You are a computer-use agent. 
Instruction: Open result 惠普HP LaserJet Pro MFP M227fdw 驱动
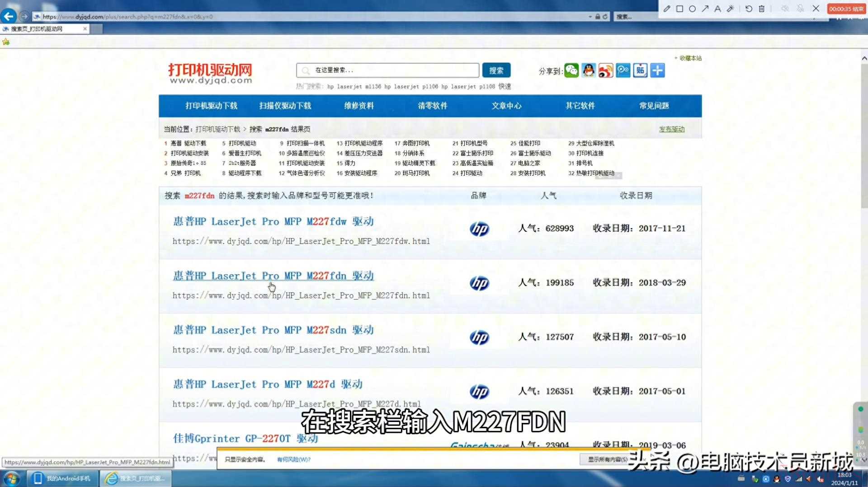[273, 221]
